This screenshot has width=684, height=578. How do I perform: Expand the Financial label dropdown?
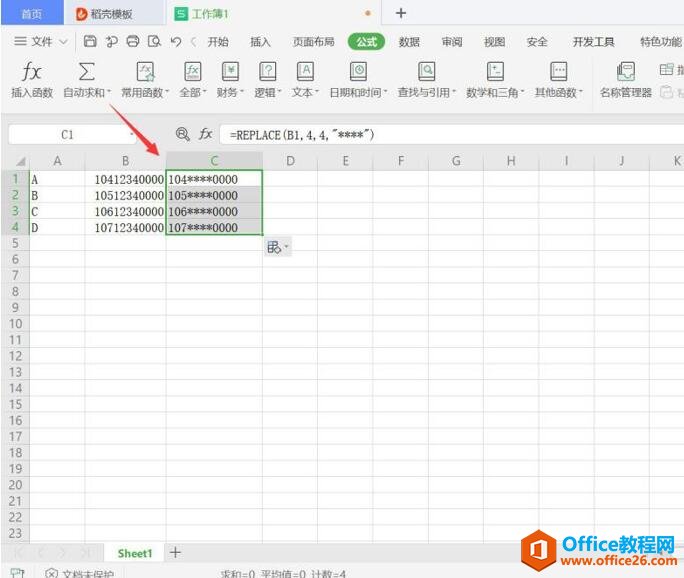point(241,92)
